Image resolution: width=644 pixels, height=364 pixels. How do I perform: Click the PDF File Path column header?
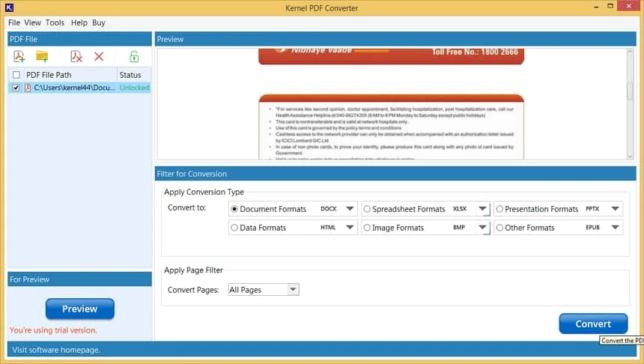[x=70, y=75]
